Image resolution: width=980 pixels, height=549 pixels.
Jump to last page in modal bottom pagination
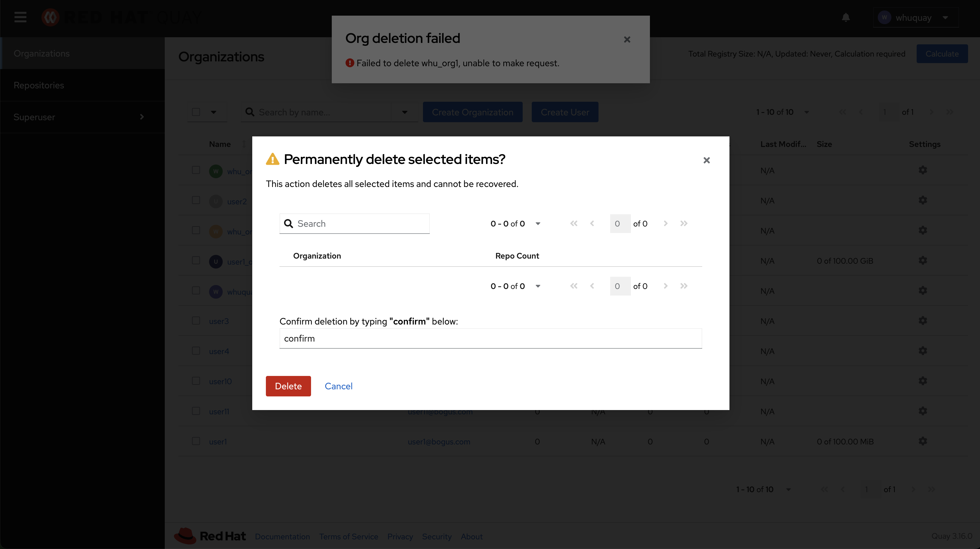click(684, 286)
